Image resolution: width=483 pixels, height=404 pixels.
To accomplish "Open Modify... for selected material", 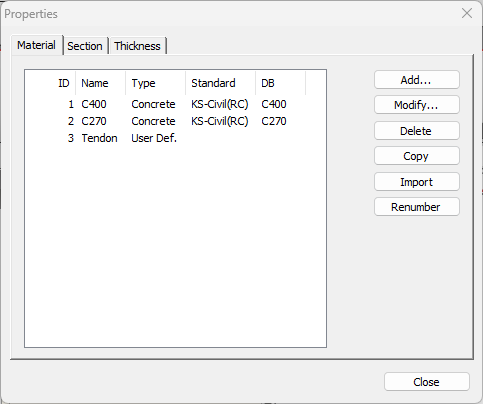I will 417,105.
